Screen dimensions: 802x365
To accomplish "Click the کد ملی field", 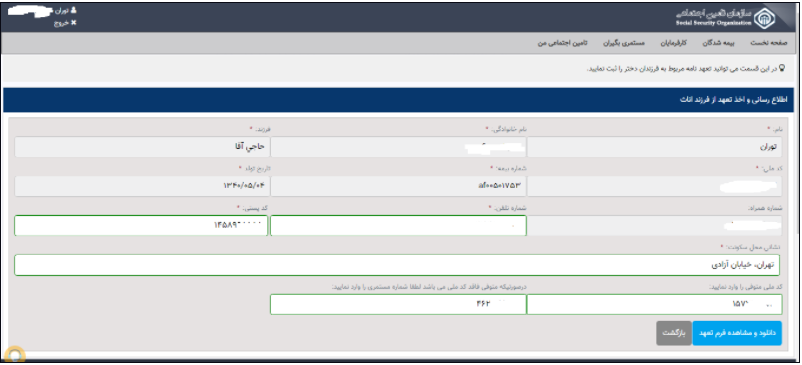I will point(654,186).
